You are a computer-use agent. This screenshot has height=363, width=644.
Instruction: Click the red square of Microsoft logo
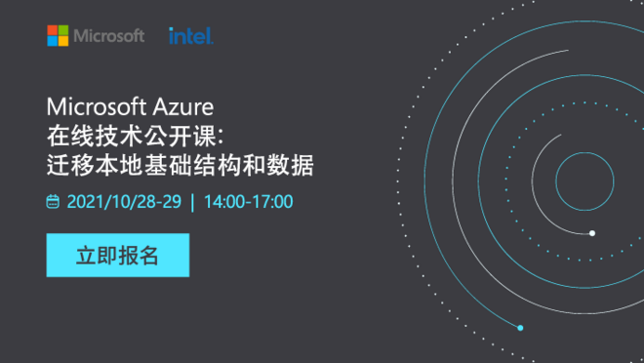(52, 30)
